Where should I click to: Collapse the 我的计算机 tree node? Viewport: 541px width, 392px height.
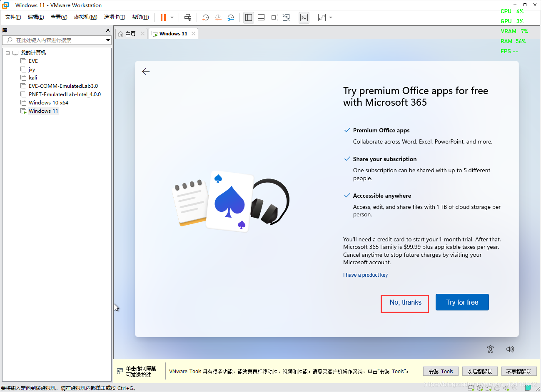7,53
